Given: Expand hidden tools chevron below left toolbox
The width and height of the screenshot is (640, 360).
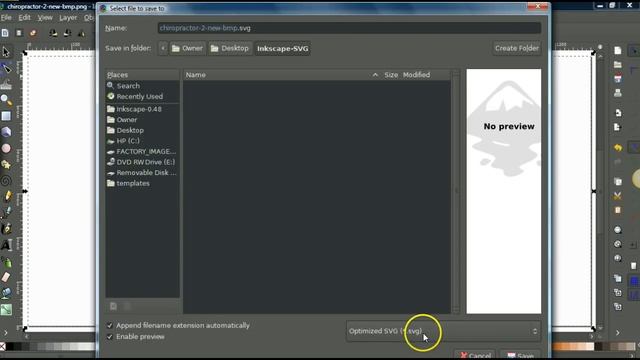Looking at the screenshot, I should point(6,333).
